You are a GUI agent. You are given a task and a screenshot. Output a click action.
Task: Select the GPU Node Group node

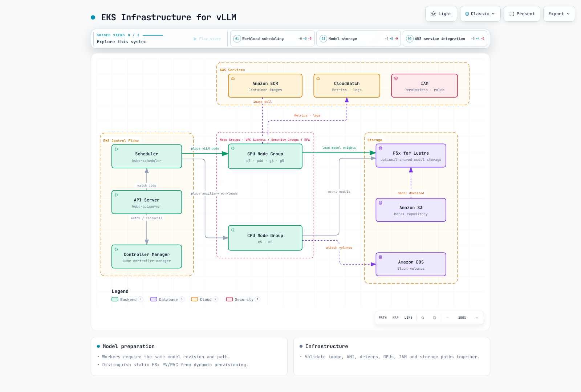pyautogui.click(x=265, y=156)
